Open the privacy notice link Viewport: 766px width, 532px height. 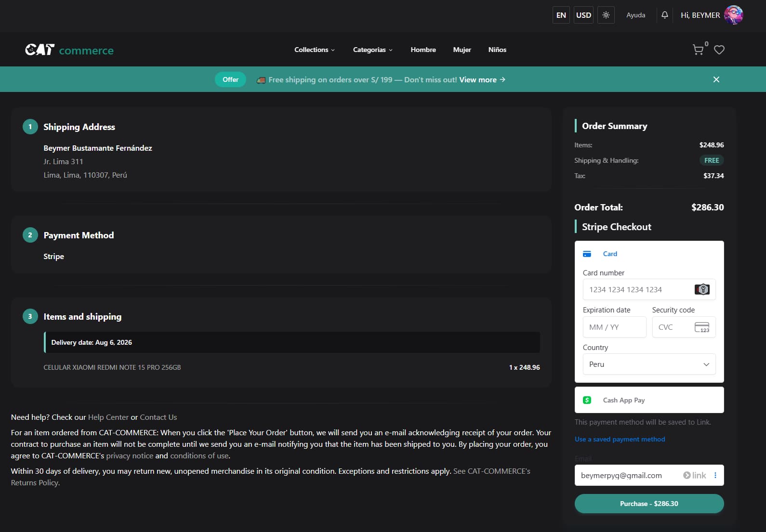pyautogui.click(x=130, y=456)
